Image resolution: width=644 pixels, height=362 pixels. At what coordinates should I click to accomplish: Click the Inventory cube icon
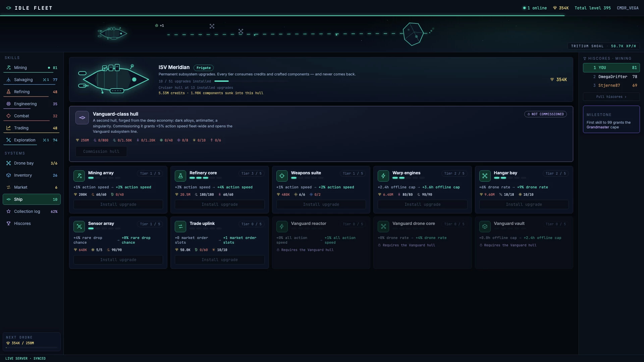tap(8, 175)
